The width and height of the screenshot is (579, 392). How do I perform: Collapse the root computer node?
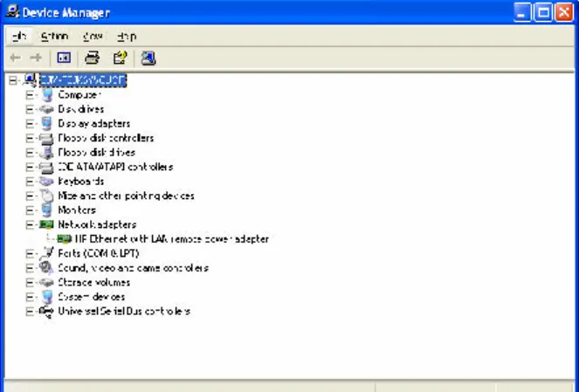pyautogui.click(x=13, y=80)
